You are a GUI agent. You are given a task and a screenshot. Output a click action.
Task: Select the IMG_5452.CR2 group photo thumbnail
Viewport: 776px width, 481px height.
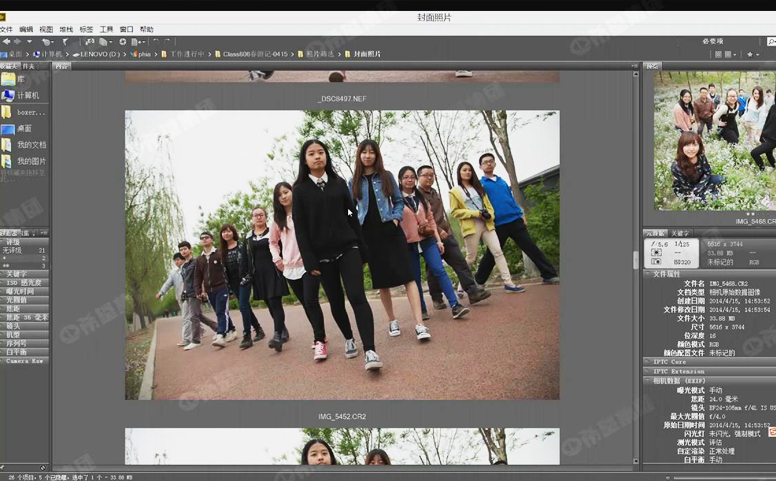pyautogui.click(x=342, y=255)
